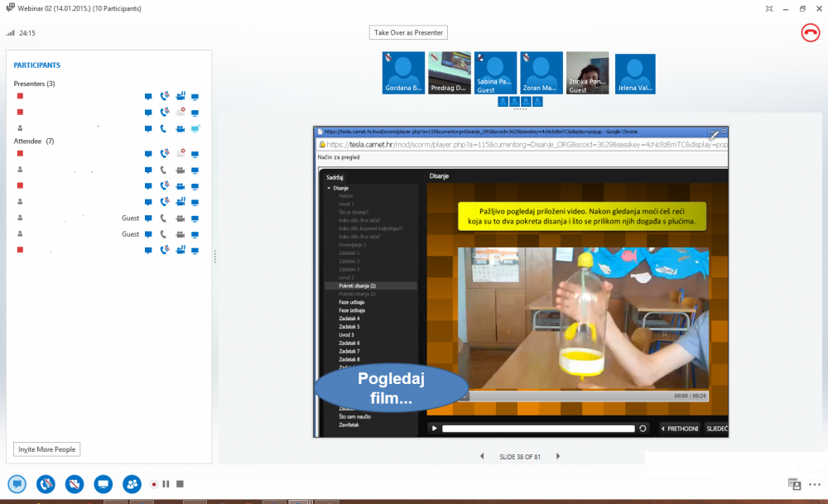Click the tesla.carnet.hr address bar

point(522,145)
